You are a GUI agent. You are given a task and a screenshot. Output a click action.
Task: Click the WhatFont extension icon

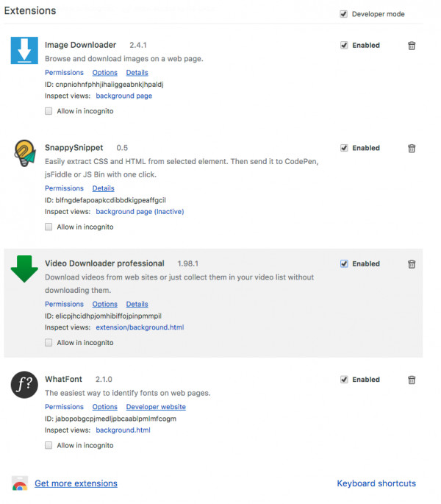click(x=24, y=385)
